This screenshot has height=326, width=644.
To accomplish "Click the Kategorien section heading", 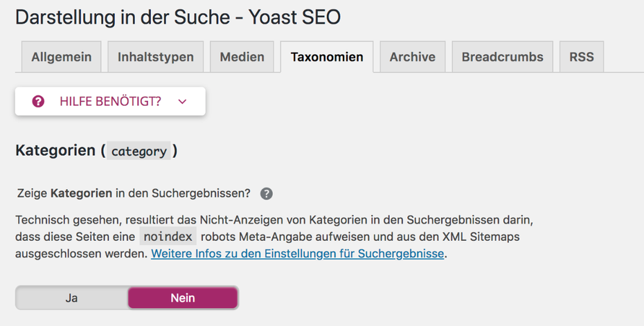I will (x=96, y=151).
